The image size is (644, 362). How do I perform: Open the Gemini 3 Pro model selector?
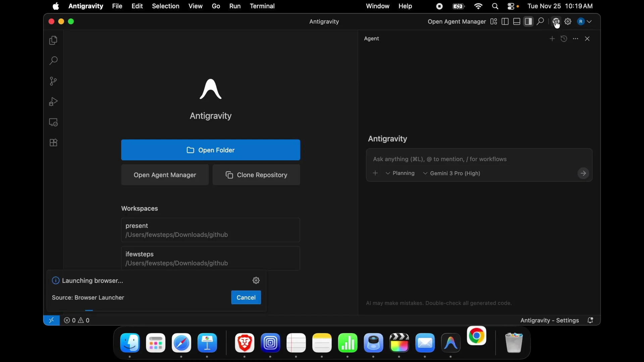tap(451, 173)
